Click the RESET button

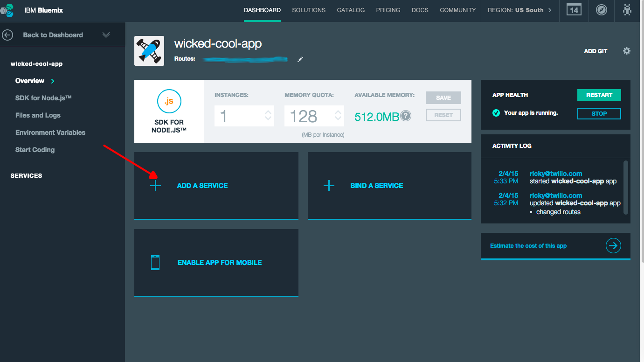443,115
